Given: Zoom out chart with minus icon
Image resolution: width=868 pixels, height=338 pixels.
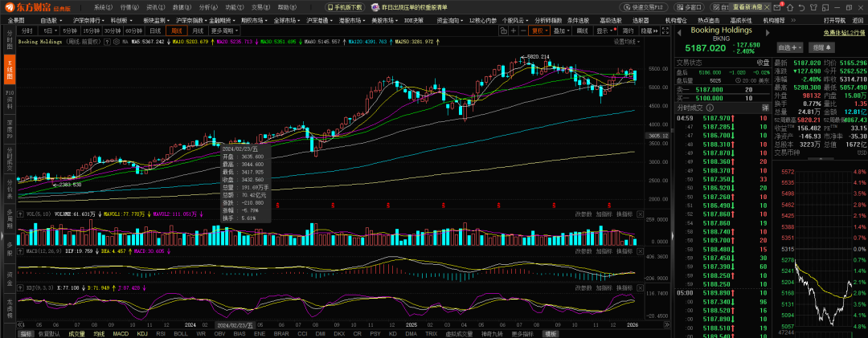Looking at the screenshot, I should pyautogui.click(x=524, y=31).
